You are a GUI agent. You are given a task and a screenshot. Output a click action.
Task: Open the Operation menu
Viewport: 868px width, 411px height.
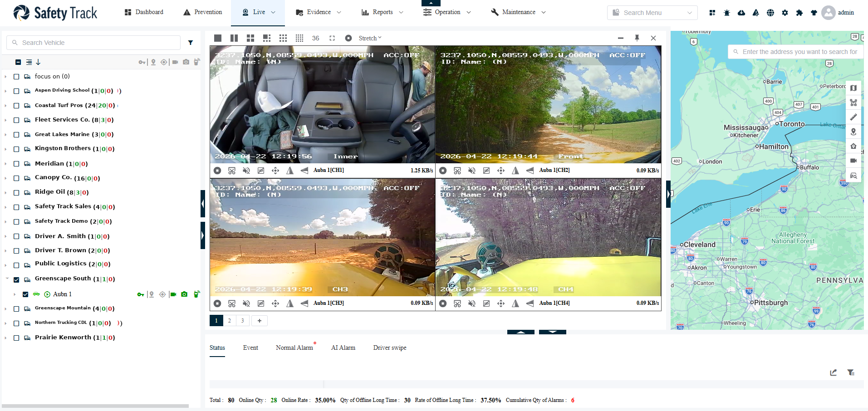pyautogui.click(x=447, y=12)
